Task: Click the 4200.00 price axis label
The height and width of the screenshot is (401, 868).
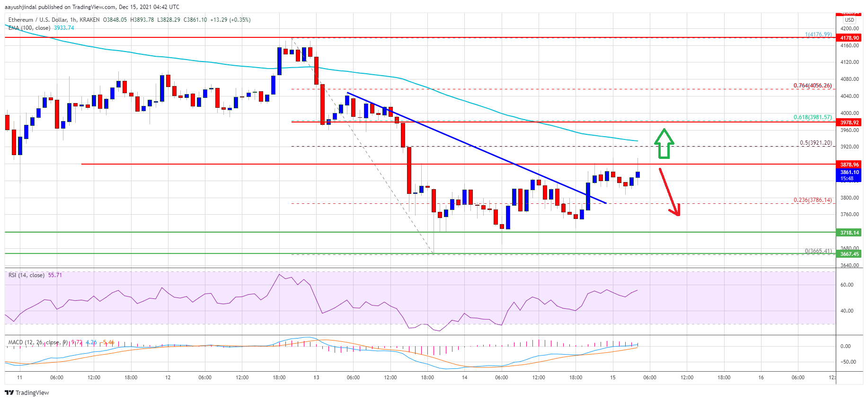Action: point(850,28)
